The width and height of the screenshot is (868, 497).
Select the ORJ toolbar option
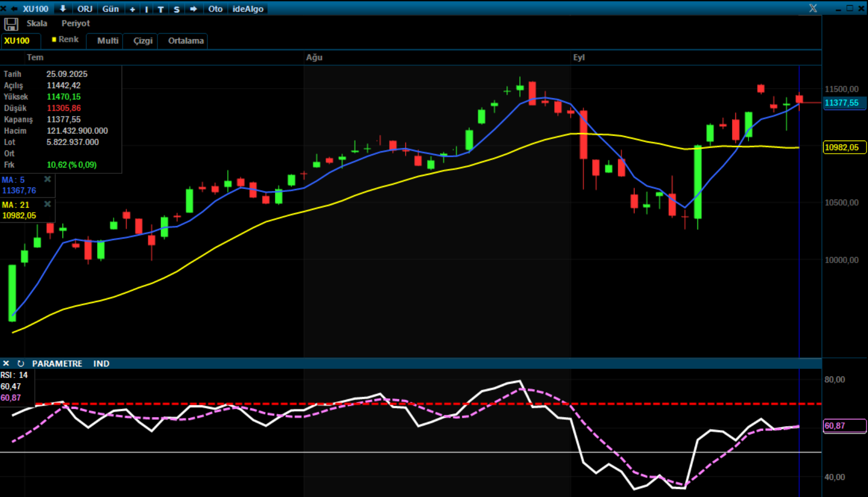click(x=85, y=9)
